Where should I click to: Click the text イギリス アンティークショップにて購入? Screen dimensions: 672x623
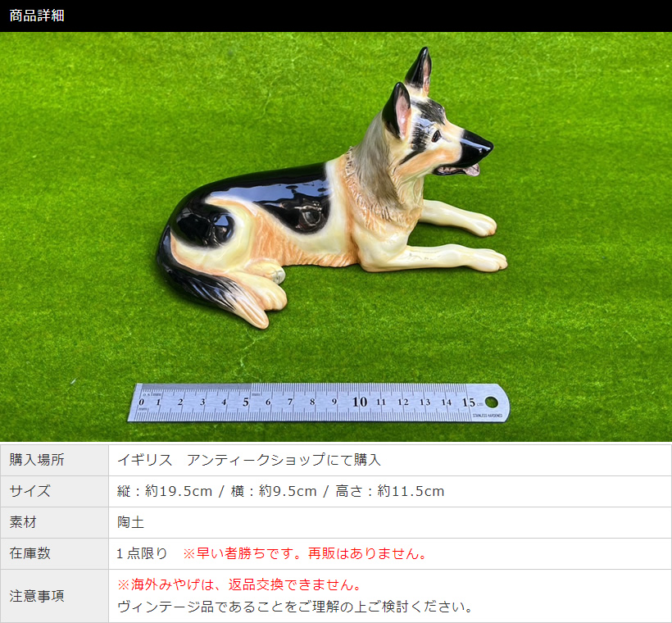tap(249, 460)
